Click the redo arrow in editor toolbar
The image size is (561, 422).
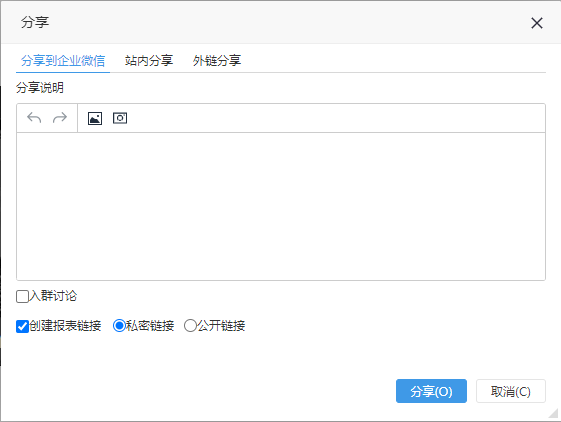pyautogui.click(x=60, y=118)
